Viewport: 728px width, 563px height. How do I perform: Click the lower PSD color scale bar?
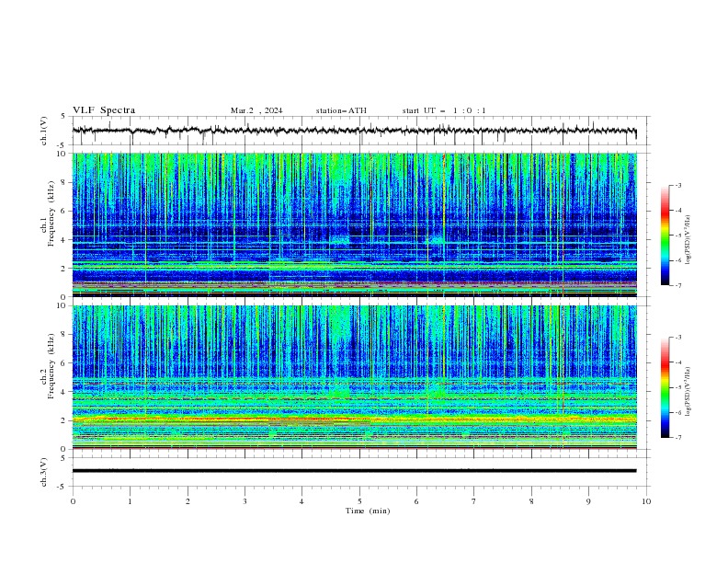pos(665,387)
